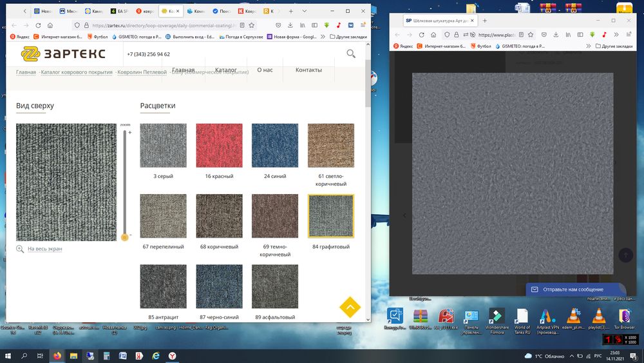Bookmark the Zartex page with the star icon
Screen dimensions: 644x363
252,25
